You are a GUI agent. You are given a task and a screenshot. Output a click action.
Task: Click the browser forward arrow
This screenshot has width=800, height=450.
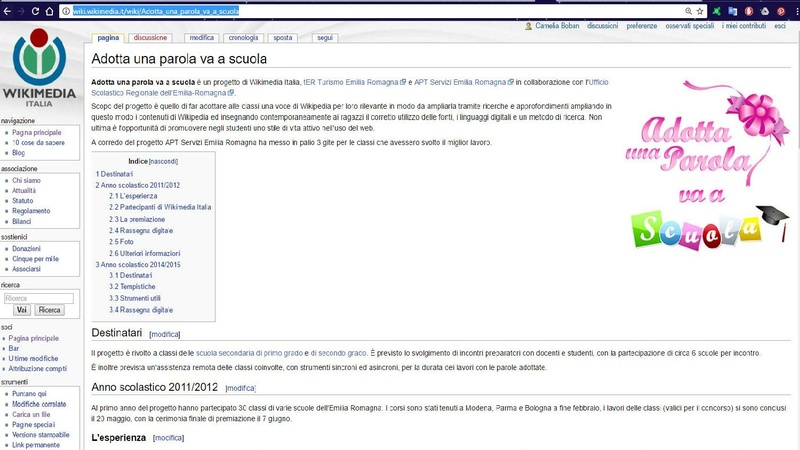coord(21,11)
